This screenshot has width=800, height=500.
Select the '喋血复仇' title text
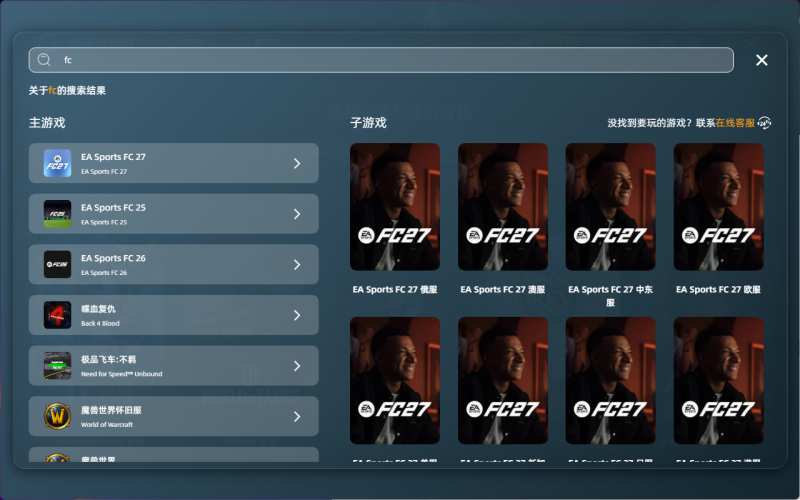pos(98,309)
